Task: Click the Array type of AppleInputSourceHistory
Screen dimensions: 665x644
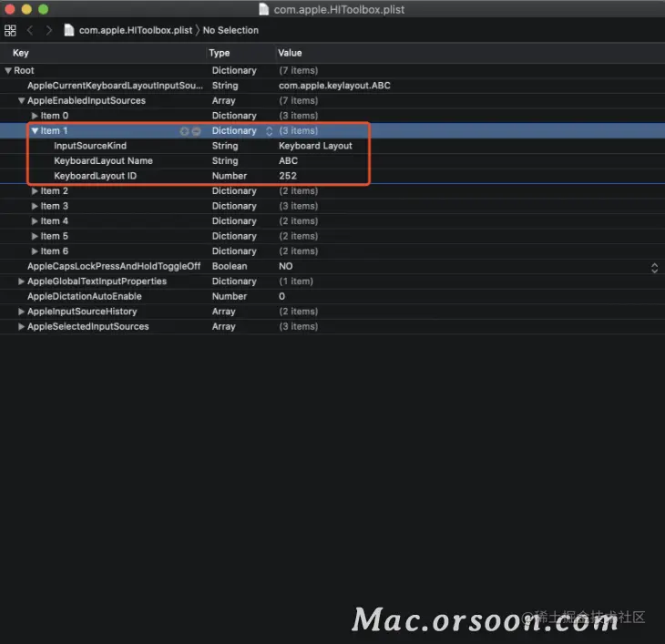Action: tap(223, 312)
